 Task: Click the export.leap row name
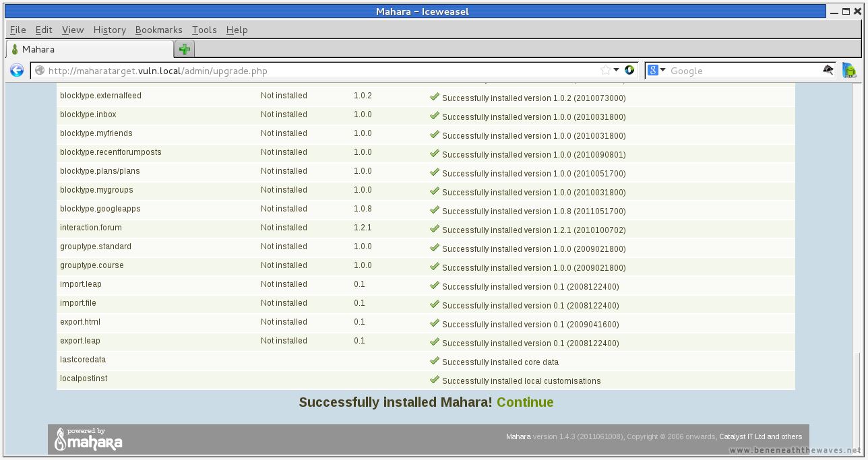[80, 341]
